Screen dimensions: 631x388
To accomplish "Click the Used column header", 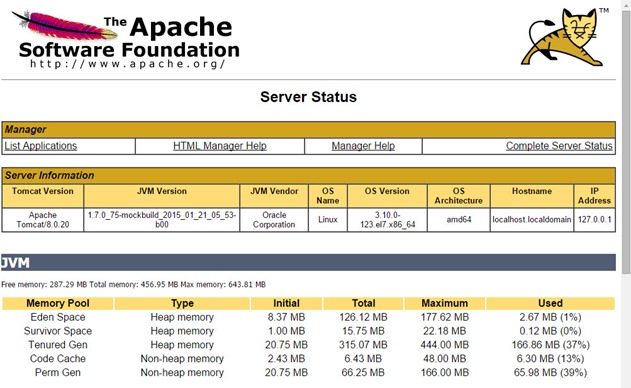I will tap(551, 303).
